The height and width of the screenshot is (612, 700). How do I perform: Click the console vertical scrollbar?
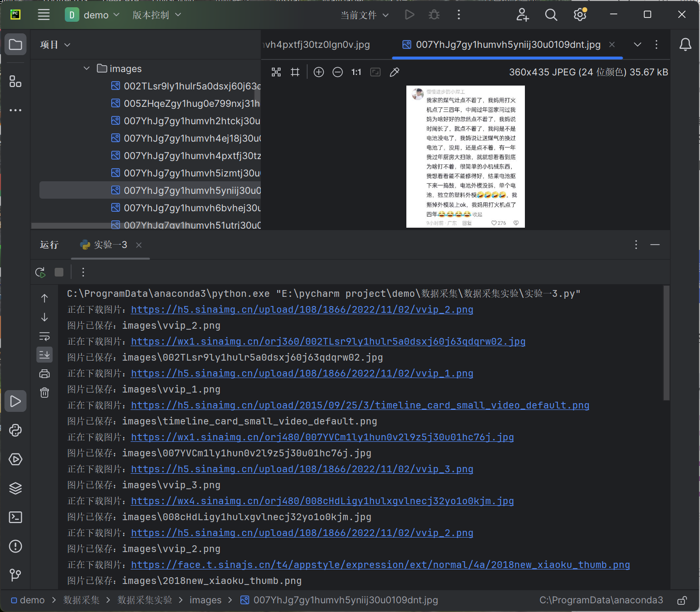pyautogui.click(x=666, y=343)
